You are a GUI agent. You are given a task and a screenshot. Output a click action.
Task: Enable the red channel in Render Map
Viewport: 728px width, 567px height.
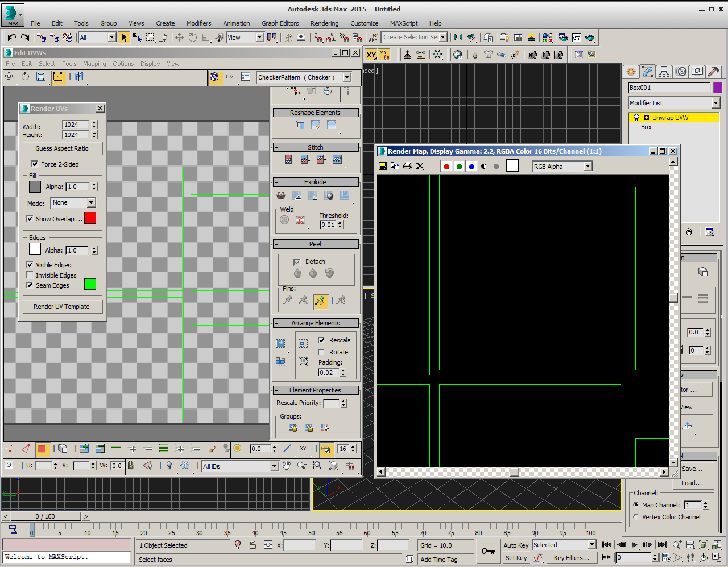click(446, 166)
